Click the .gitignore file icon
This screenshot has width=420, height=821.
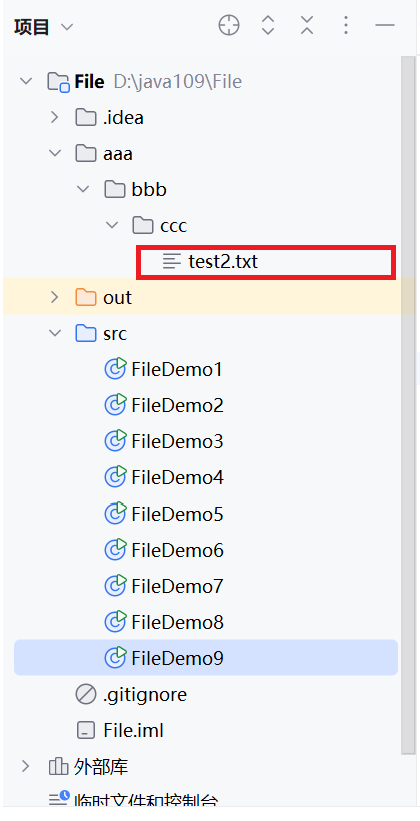(86, 694)
